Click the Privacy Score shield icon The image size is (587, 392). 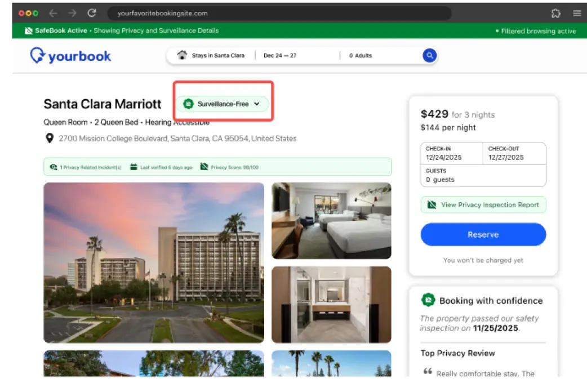tap(204, 167)
